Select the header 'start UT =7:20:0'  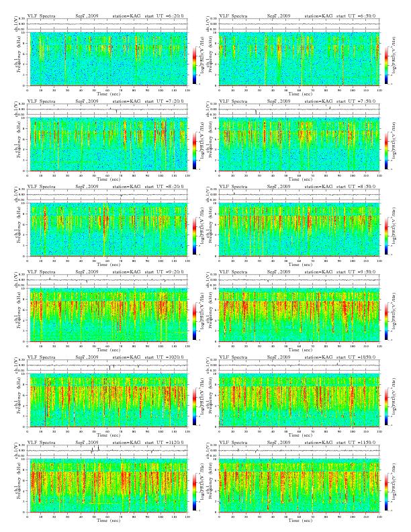coord(164,101)
